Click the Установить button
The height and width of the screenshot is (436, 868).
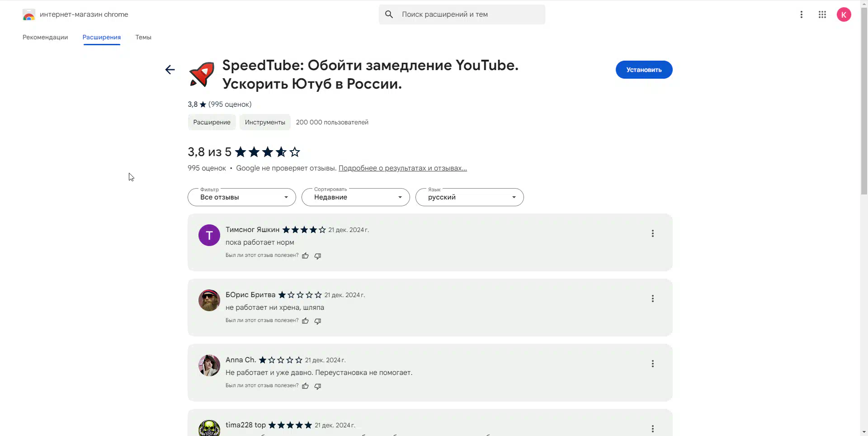(x=644, y=70)
